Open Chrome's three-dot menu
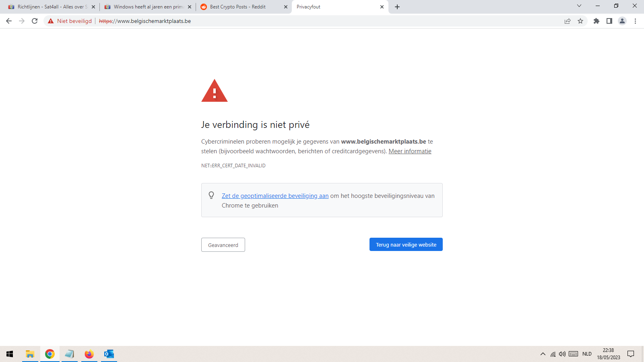 click(635, 21)
